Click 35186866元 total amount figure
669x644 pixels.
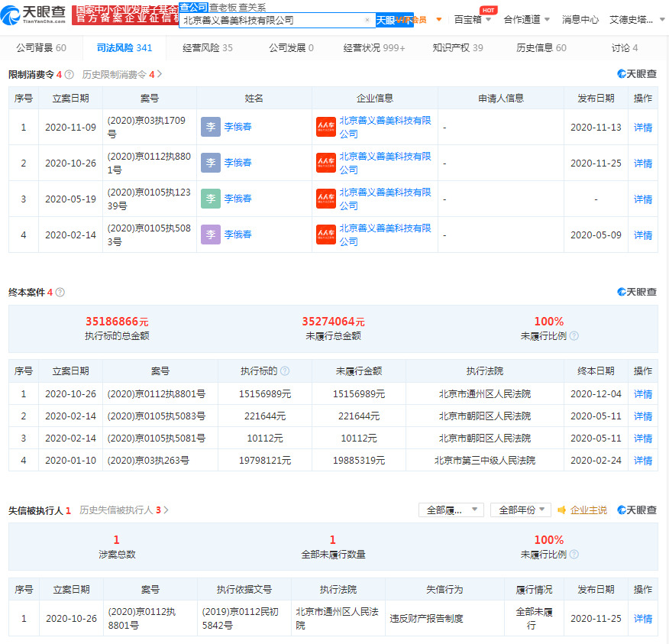[x=117, y=322]
